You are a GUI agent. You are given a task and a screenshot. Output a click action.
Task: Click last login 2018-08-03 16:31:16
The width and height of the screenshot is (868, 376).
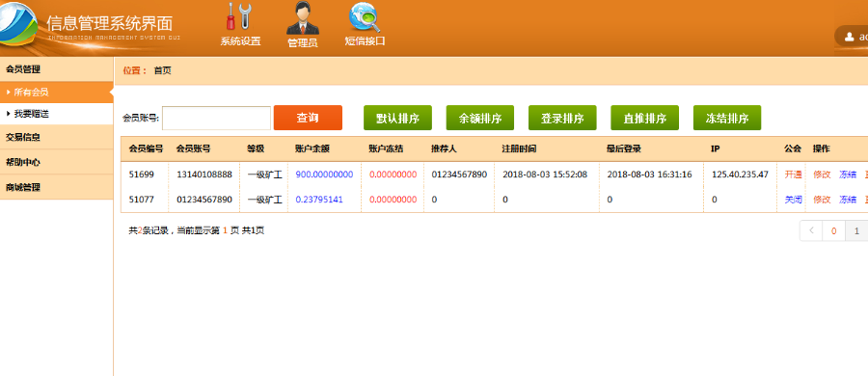click(649, 175)
